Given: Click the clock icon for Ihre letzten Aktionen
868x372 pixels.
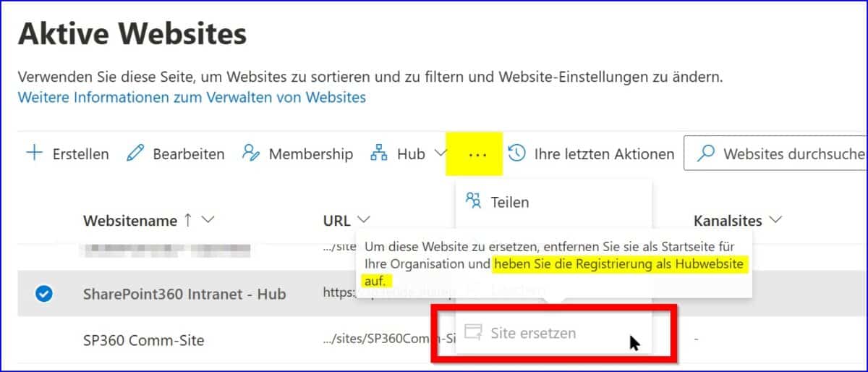Looking at the screenshot, I should pyautogui.click(x=516, y=153).
